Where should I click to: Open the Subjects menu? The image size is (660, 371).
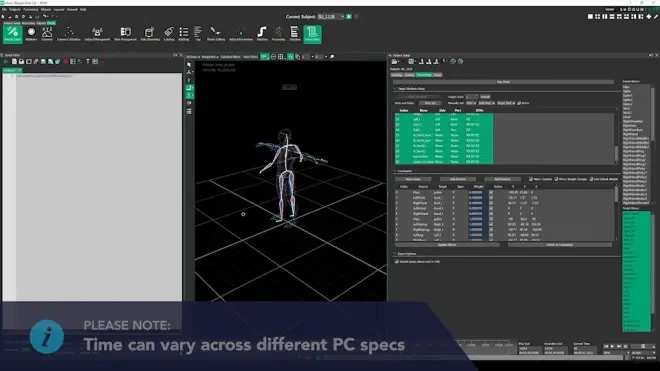[15, 9]
